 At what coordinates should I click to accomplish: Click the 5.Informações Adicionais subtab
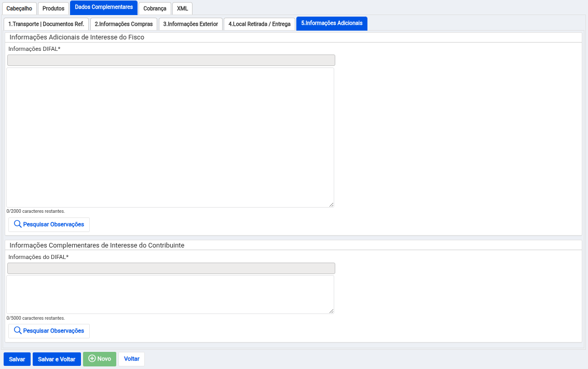point(332,23)
